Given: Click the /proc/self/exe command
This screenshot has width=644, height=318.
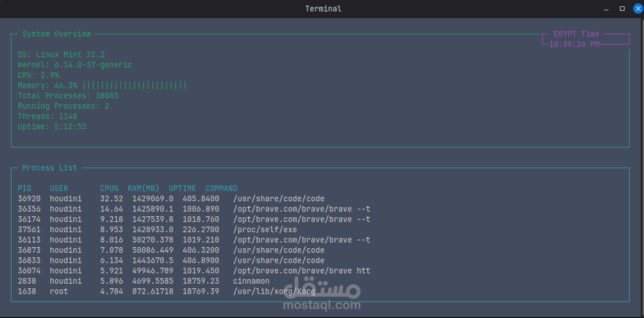Looking at the screenshot, I should 265,229.
